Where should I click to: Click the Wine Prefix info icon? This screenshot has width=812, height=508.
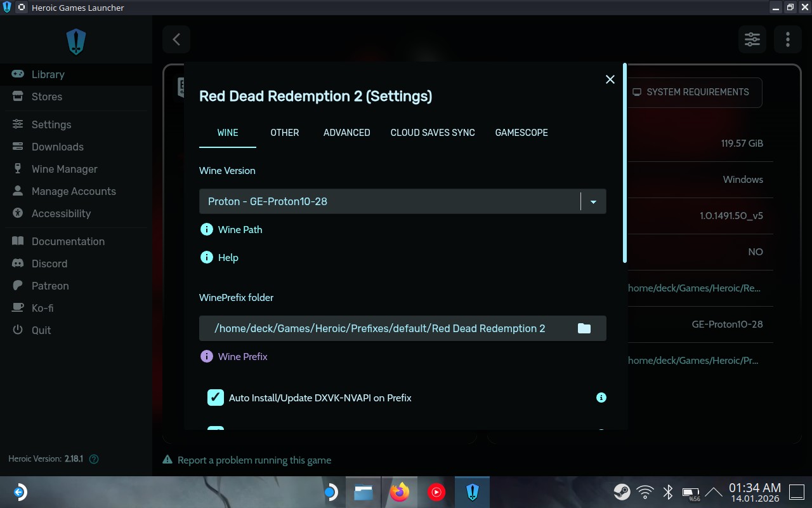coord(206,356)
